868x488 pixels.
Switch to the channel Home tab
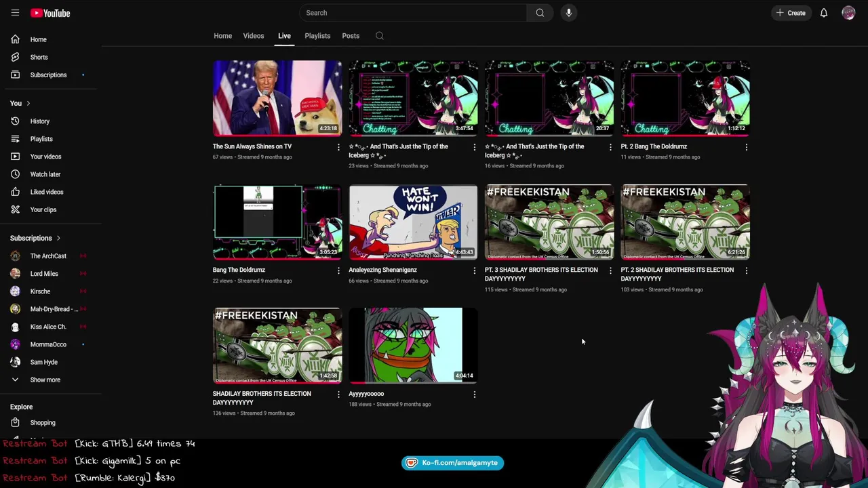(x=222, y=36)
